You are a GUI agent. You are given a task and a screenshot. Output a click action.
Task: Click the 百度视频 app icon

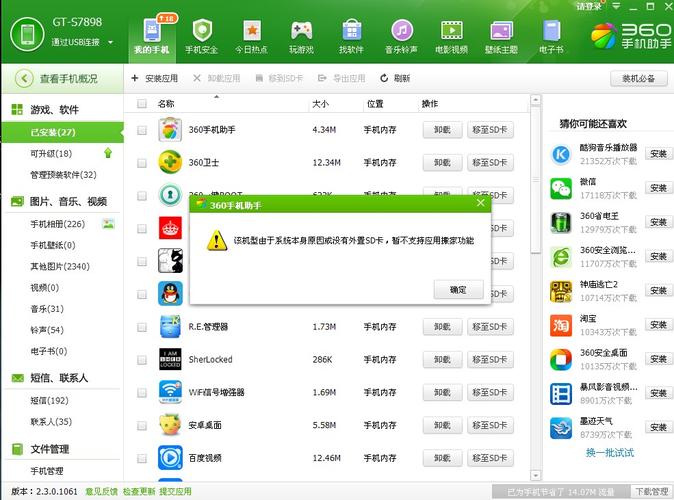pyautogui.click(x=170, y=458)
